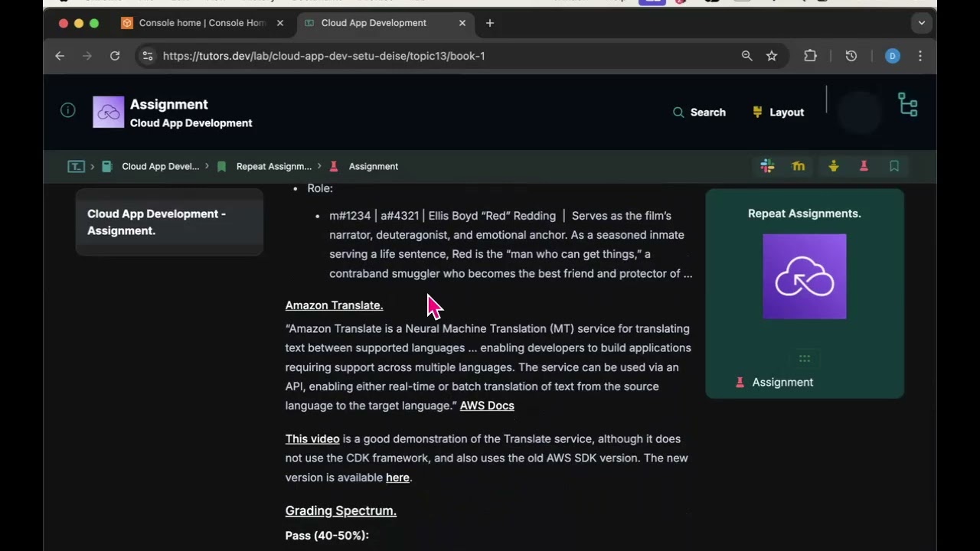The height and width of the screenshot is (551, 980).
Task: Follow the 'here' link for new version
Action: point(397,478)
